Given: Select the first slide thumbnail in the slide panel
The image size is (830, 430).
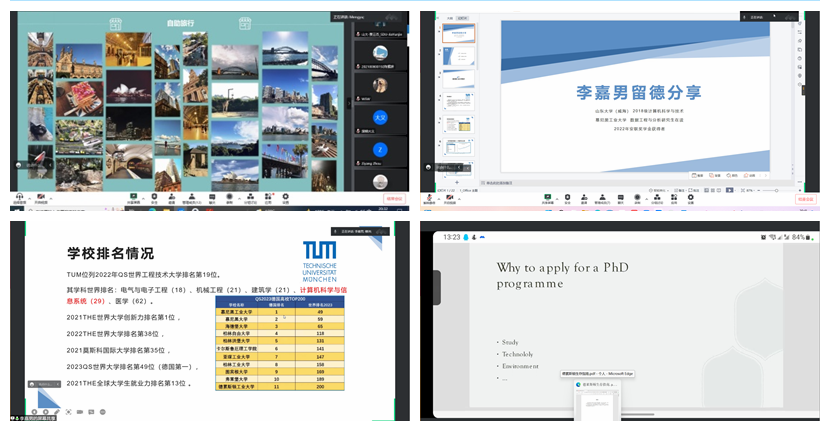Looking at the screenshot, I should [x=458, y=35].
